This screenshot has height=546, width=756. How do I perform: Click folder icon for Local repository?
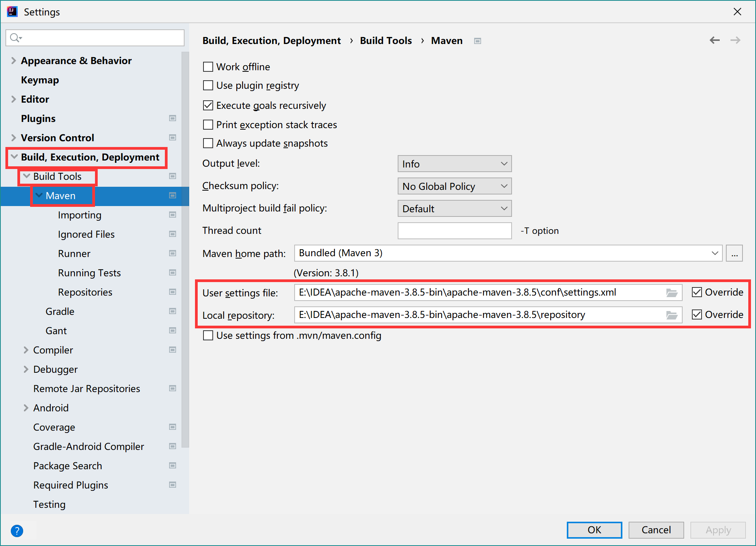[x=672, y=315]
